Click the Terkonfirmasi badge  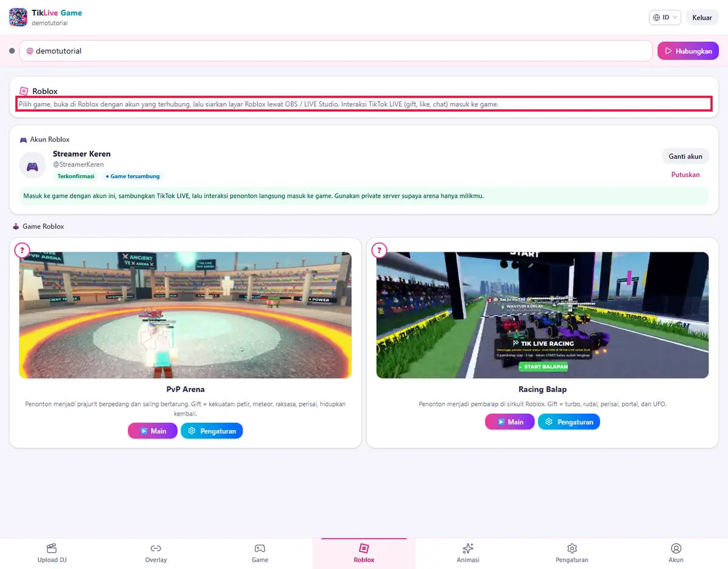(x=76, y=176)
